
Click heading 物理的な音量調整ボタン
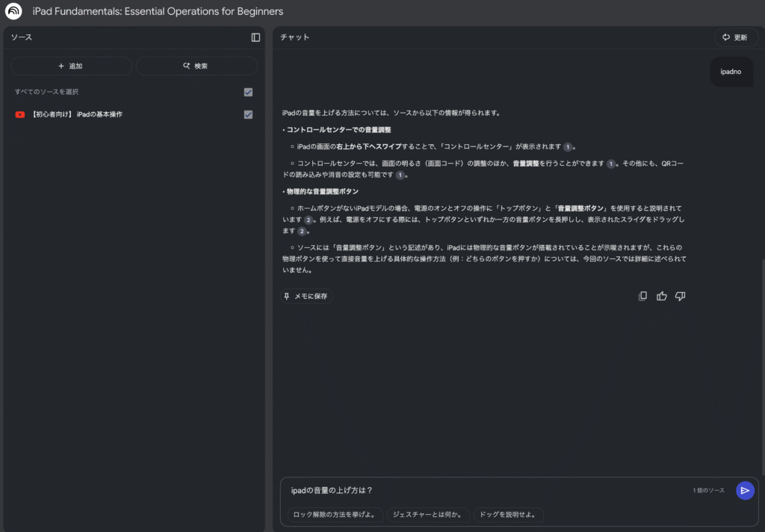pyautogui.click(x=323, y=191)
